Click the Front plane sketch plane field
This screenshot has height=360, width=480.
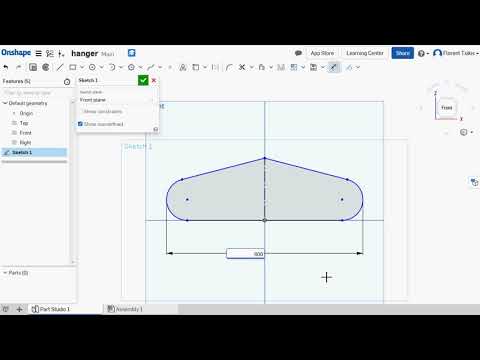[x=116, y=100]
